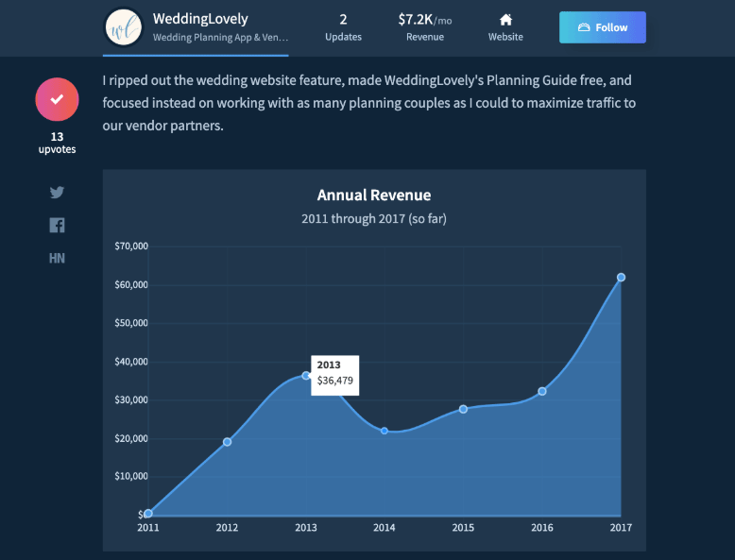The width and height of the screenshot is (735, 560).
Task: Click the 2016 data point on chart
Action: (542, 391)
